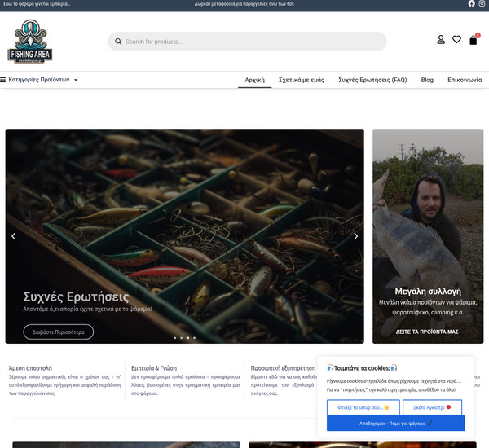The width and height of the screenshot is (489, 448).
Task: Click the search magnifier icon
Action: tap(118, 42)
